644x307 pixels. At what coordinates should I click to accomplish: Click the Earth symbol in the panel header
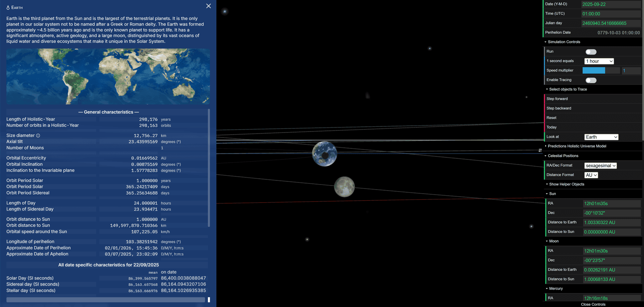pyautogui.click(x=7, y=7)
